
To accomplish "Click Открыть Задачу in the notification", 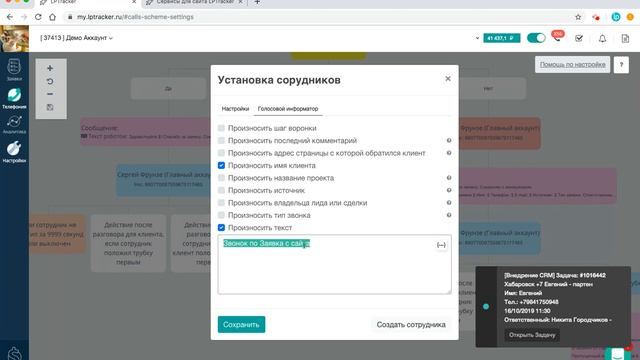I will (532, 335).
